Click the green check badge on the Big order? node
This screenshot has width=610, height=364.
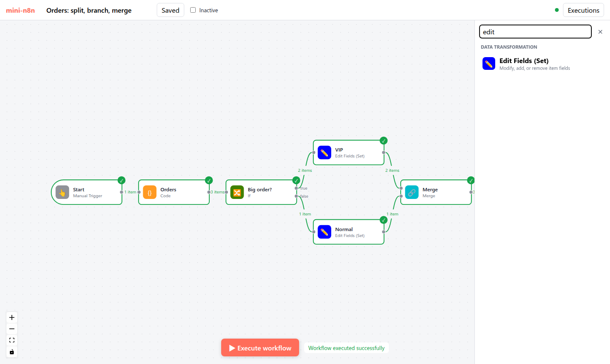pos(296,180)
